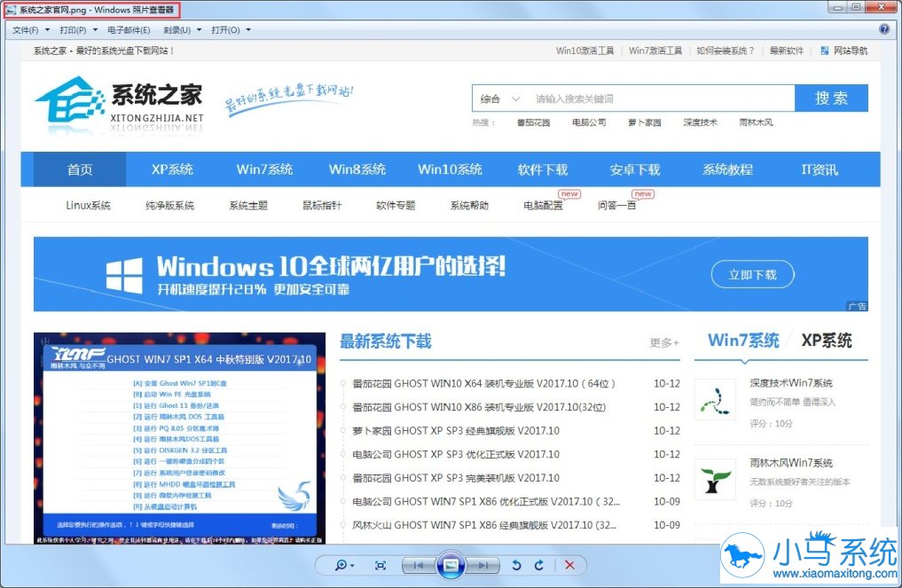Open the 刻录(U) menu
This screenshot has width=902, height=588.
[x=177, y=30]
